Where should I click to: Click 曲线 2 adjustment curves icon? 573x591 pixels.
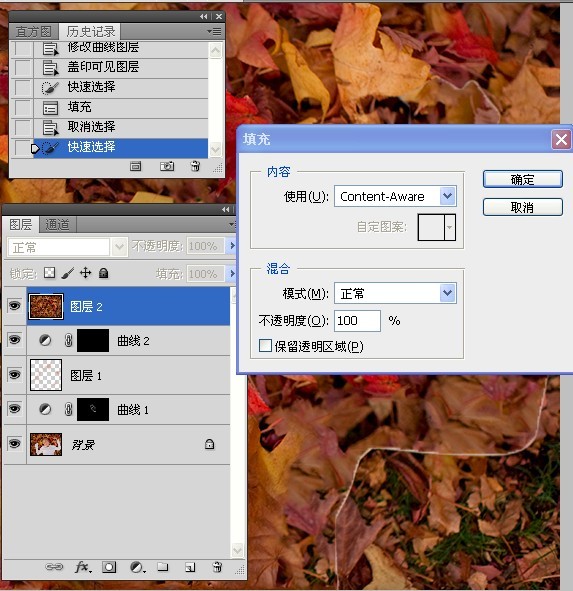pos(45,341)
